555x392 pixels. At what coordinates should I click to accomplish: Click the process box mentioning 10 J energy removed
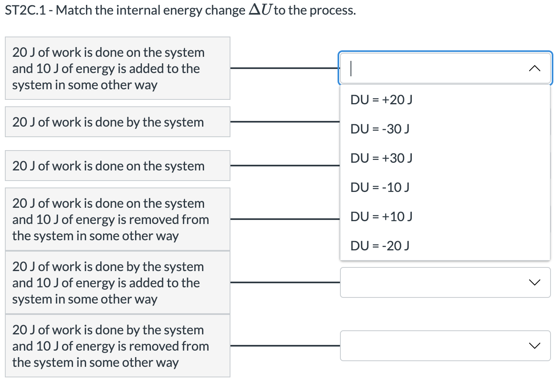117,219
